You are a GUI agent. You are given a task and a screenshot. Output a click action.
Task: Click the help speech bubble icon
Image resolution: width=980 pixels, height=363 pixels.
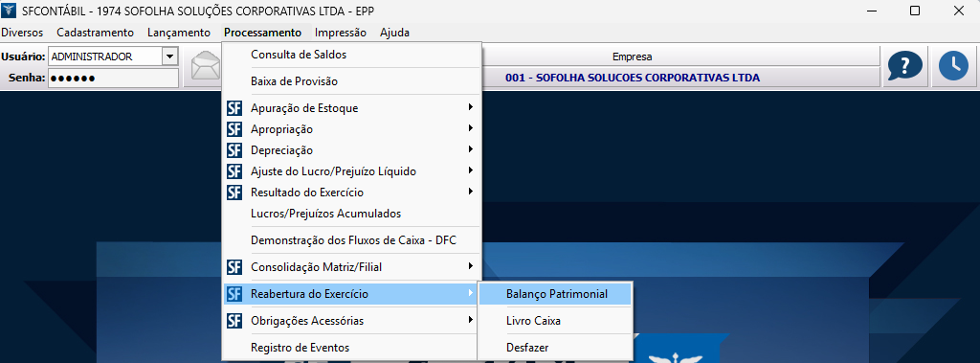click(x=905, y=66)
